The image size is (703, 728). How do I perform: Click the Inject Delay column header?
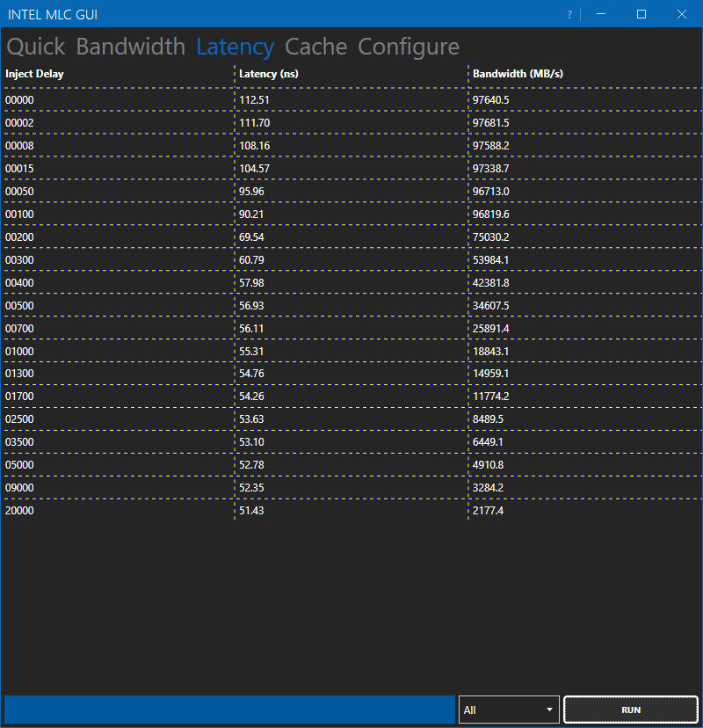tap(34, 74)
